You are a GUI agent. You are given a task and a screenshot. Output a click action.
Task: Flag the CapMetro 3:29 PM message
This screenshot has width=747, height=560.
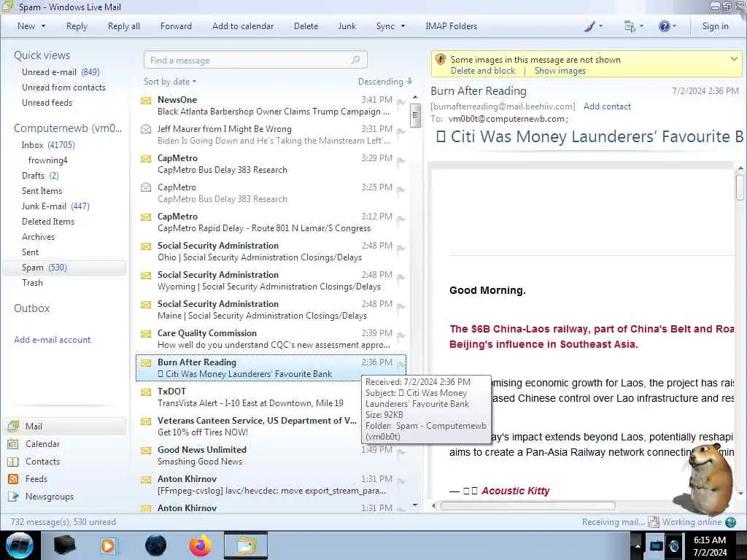[401, 161]
